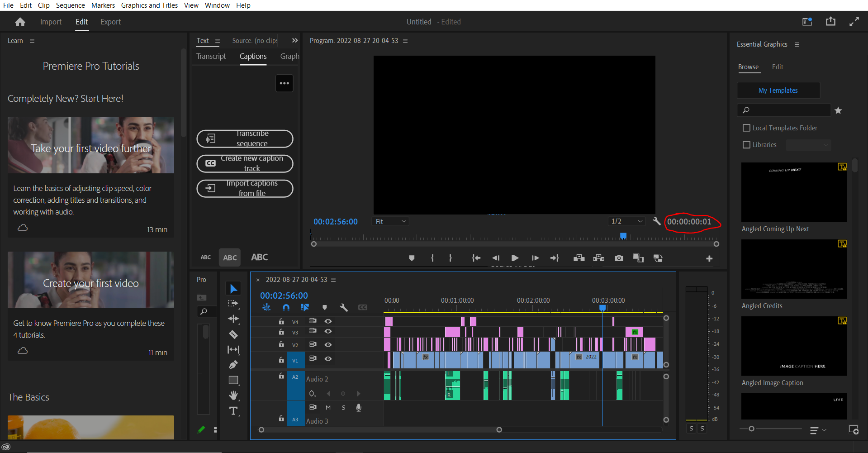Select the Type tool

pyautogui.click(x=233, y=411)
